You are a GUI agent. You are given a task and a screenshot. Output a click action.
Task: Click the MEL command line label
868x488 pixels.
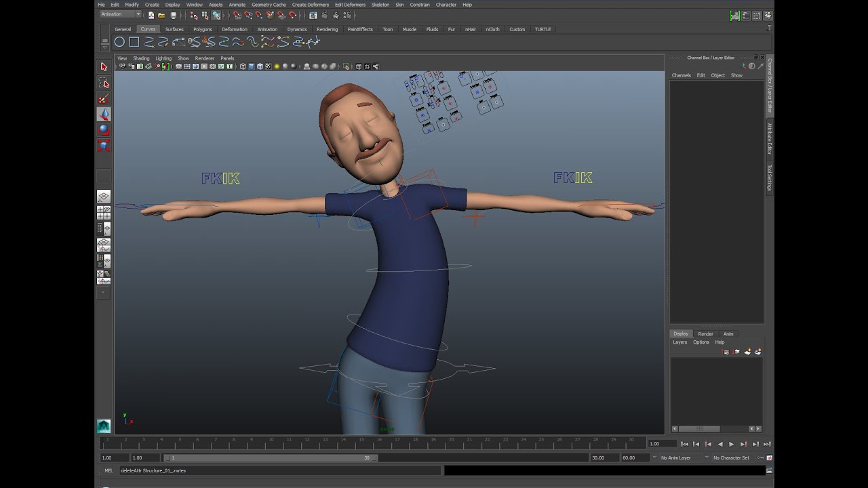tap(108, 470)
